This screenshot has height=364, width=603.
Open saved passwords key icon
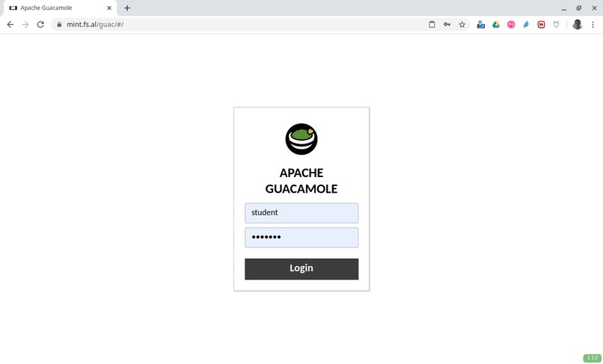tap(447, 25)
